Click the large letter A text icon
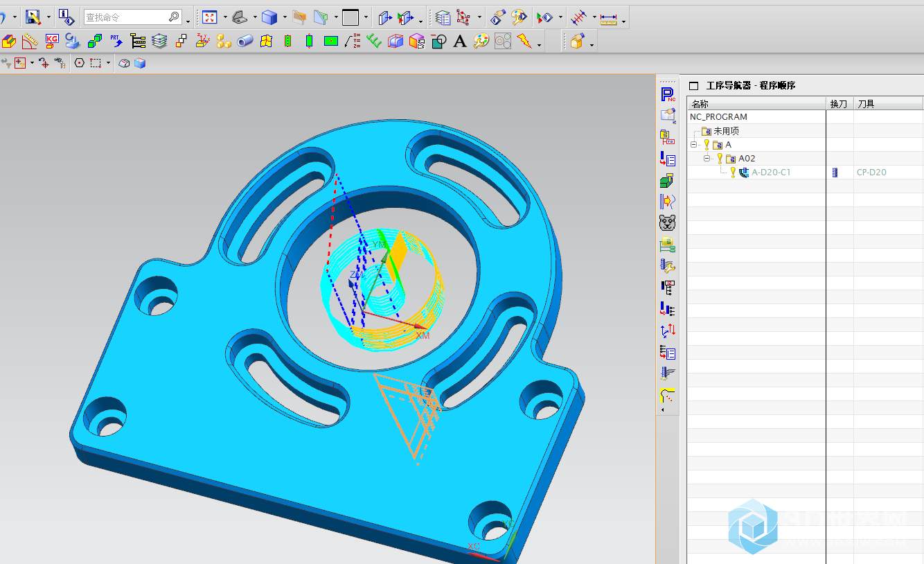 (460, 42)
